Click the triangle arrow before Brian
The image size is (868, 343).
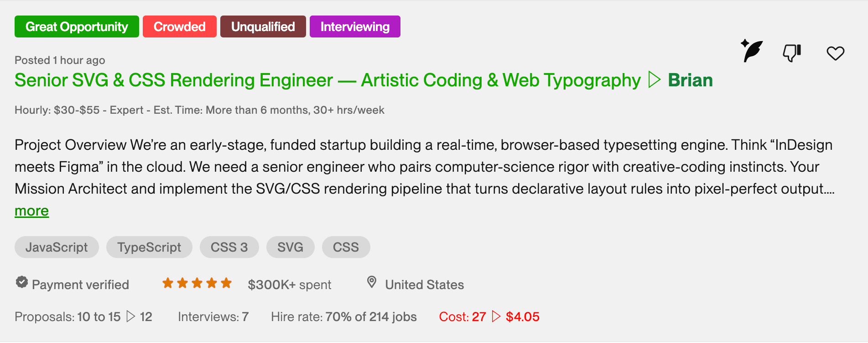654,79
